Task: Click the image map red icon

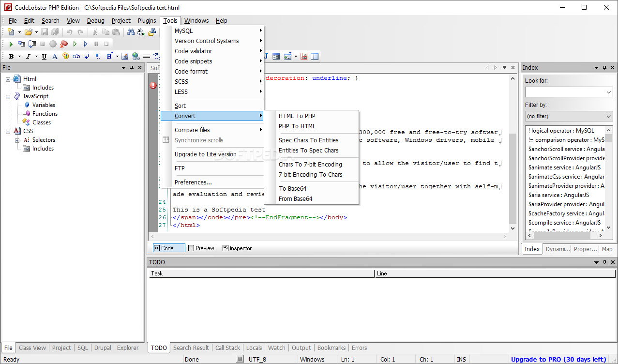Action: [x=304, y=56]
